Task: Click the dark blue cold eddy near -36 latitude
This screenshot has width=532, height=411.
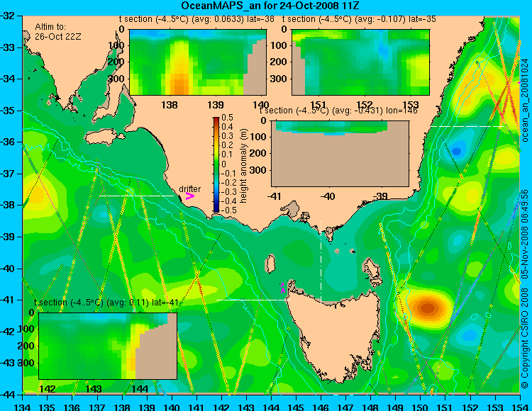Action: tap(456, 151)
